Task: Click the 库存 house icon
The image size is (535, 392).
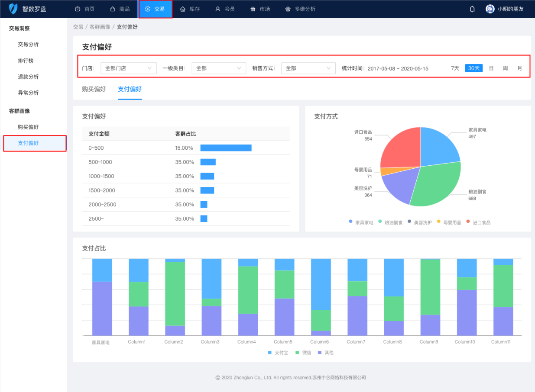Action: click(183, 9)
